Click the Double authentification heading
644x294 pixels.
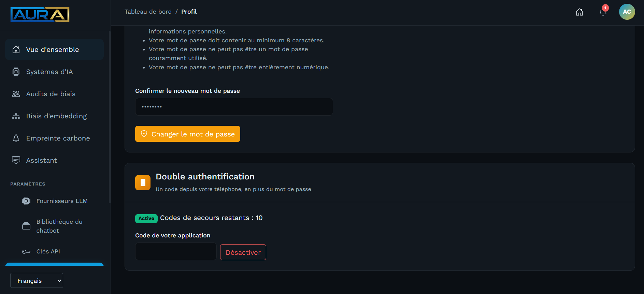[x=205, y=177]
